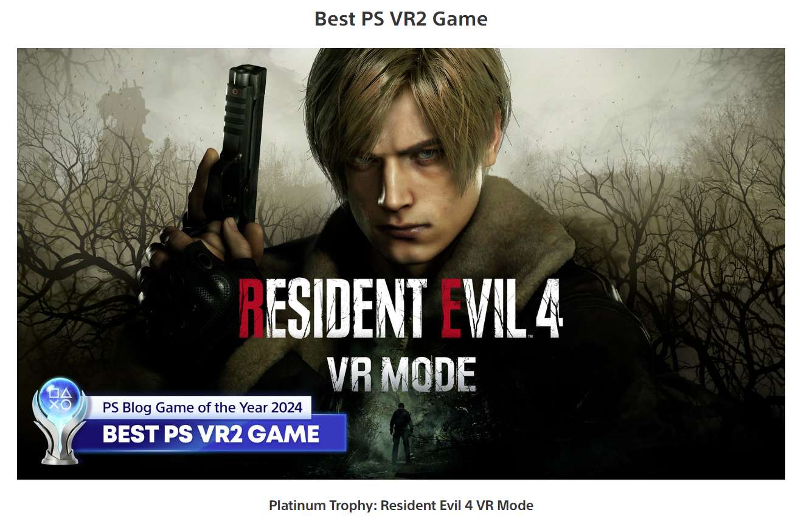Image resolution: width=812 pixels, height=524 pixels.
Task: Click the Platinum Trophy caption below image
Action: [401, 505]
